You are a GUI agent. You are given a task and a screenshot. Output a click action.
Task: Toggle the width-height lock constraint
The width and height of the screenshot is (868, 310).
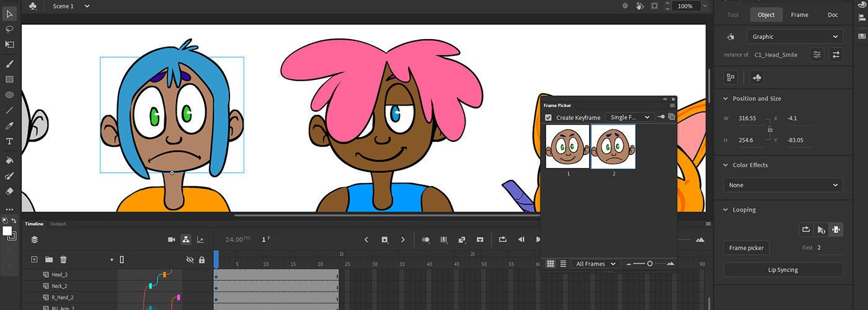point(769,129)
